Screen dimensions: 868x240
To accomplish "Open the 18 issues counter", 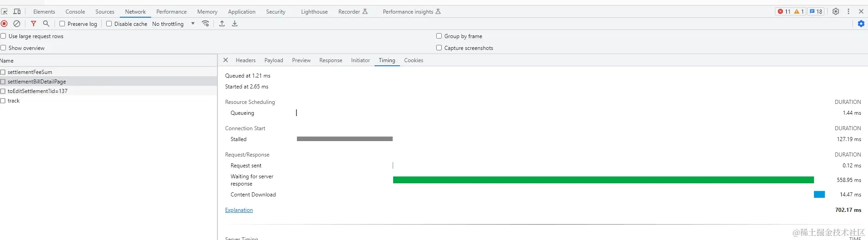I will pos(816,11).
